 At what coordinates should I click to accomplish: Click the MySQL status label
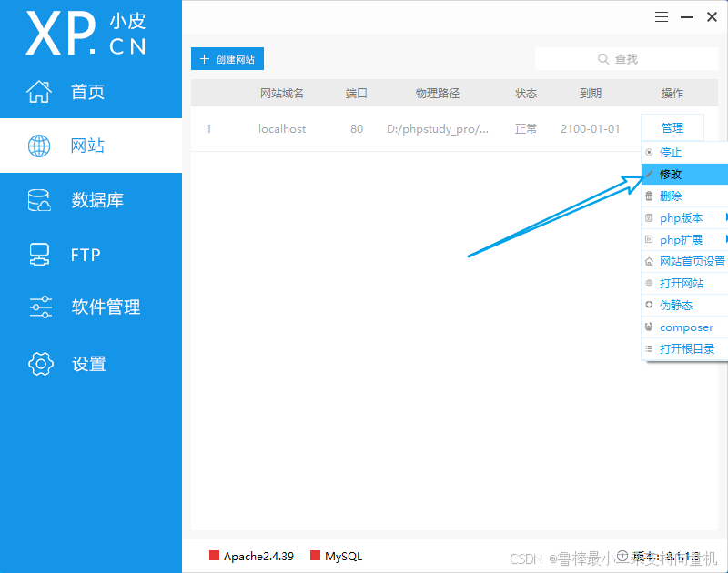344,557
